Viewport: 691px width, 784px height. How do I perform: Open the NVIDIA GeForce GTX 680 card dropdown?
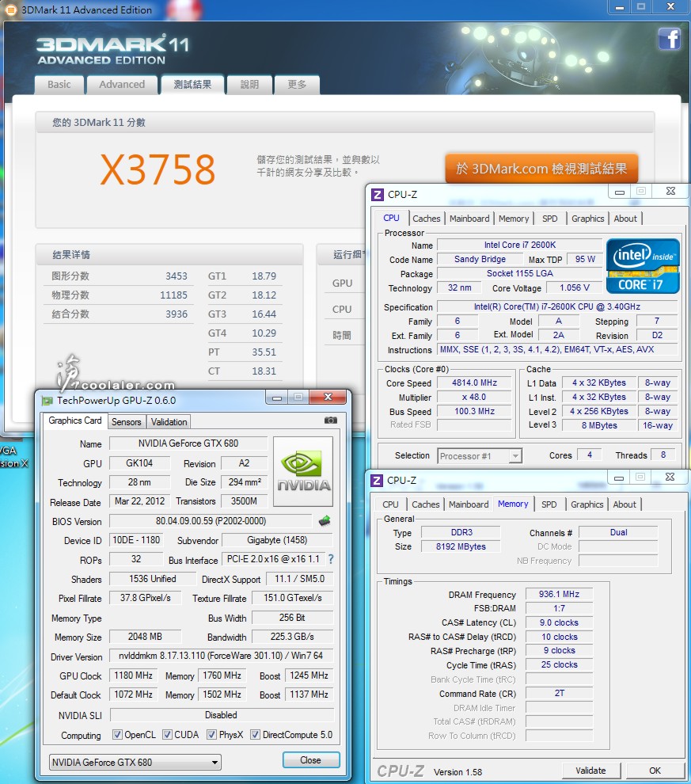click(135, 762)
